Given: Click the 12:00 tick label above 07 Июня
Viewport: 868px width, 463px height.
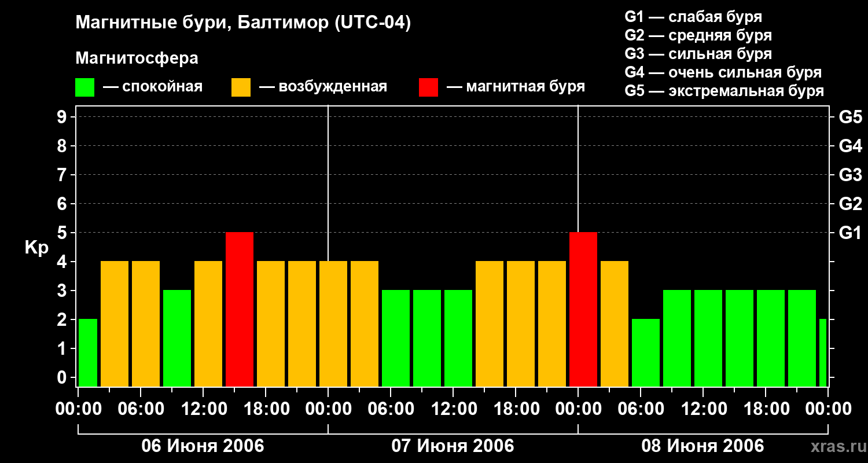Looking at the screenshot, I should click(x=453, y=409).
